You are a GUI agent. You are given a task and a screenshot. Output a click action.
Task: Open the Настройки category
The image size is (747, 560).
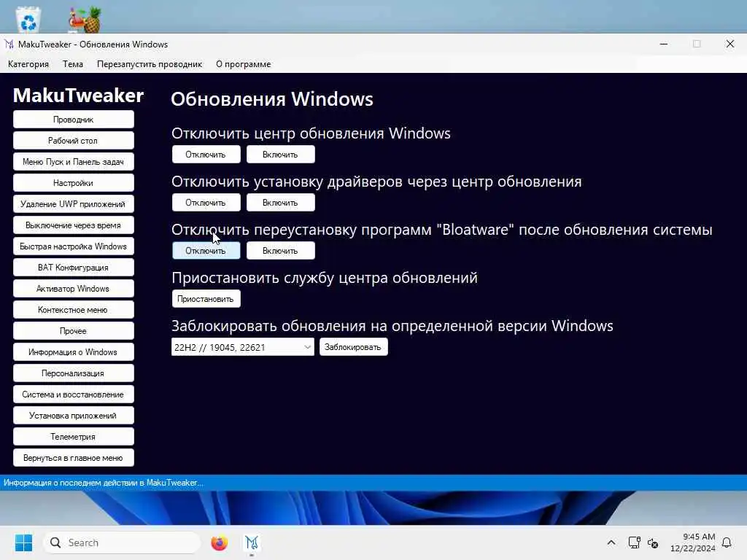(74, 183)
